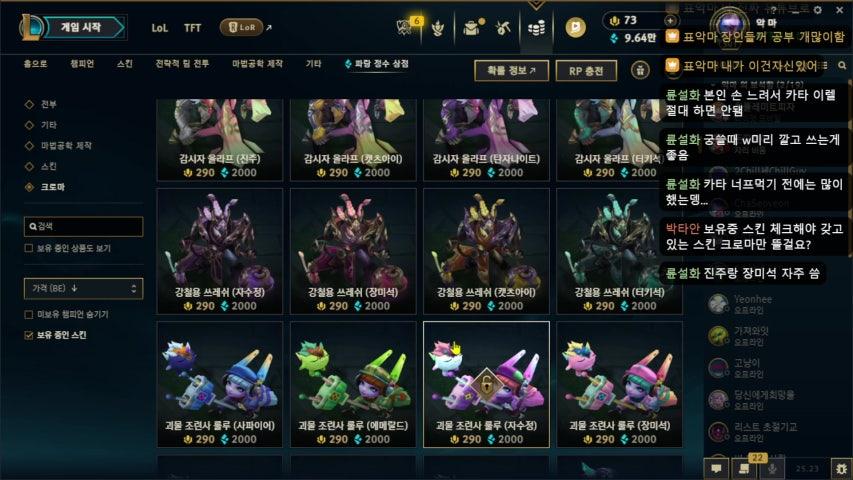
Task: Enable the 보유 중인 상품도 보기 checkbox
Action: (29, 248)
